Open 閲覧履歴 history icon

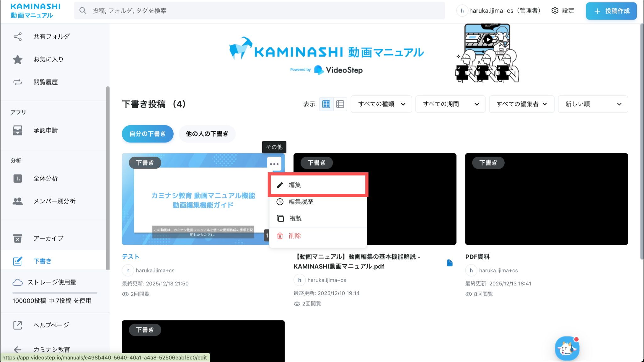pos(18,82)
